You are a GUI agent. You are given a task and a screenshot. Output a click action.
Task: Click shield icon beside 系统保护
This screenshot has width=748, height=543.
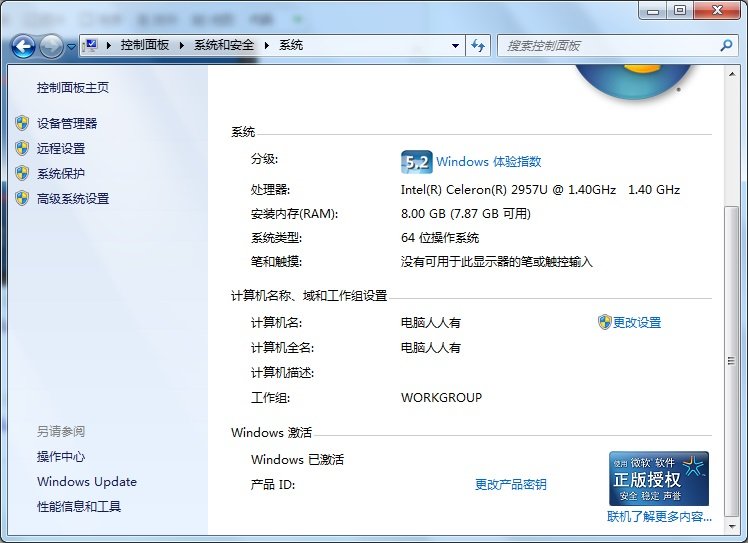22,173
